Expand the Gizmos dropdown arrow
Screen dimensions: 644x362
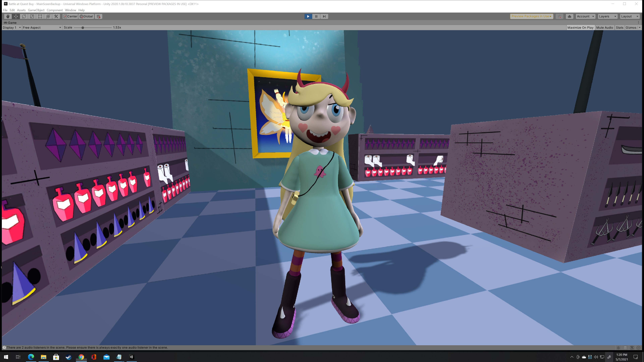(x=639, y=27)
